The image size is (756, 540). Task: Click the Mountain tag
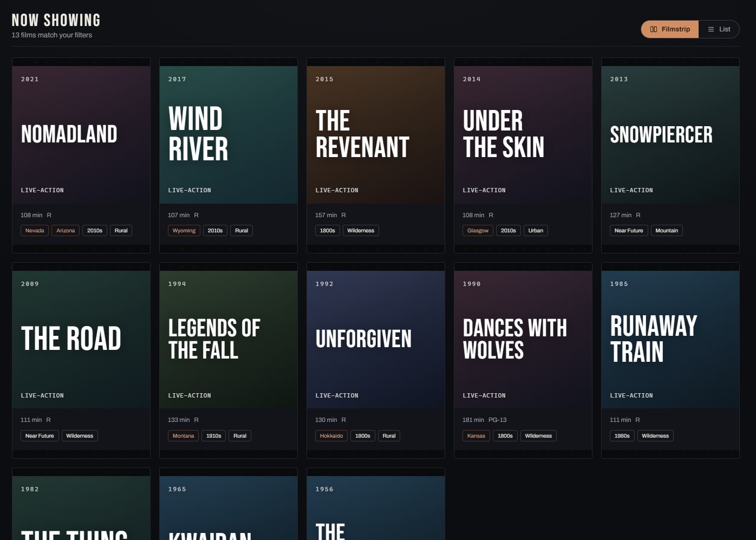pyautogui.click(x=667, y=231)
